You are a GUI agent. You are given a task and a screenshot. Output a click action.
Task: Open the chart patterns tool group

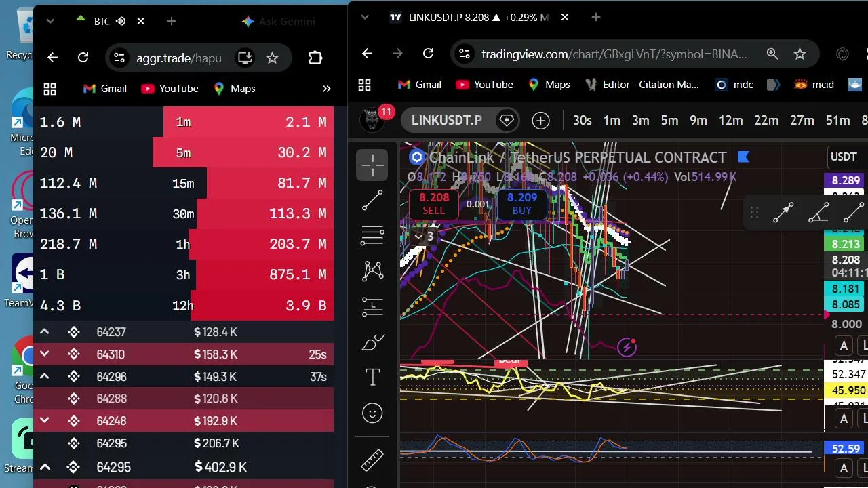372,271
